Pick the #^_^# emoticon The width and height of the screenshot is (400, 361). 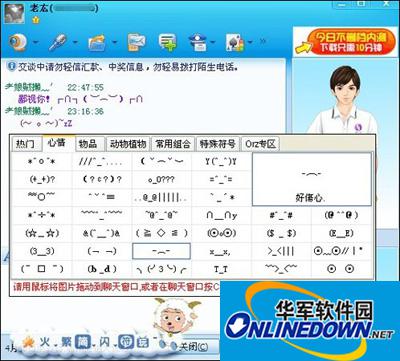(281, 215)
